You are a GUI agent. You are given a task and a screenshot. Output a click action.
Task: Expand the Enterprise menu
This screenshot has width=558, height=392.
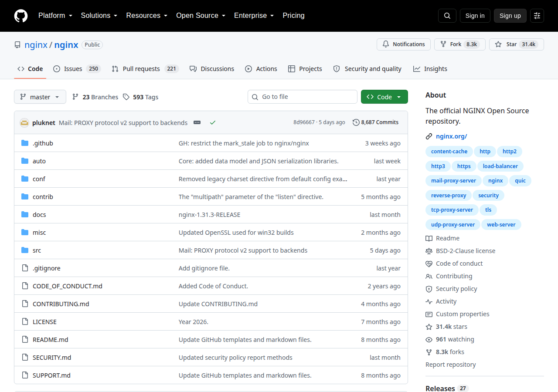(x=254, y=16)
